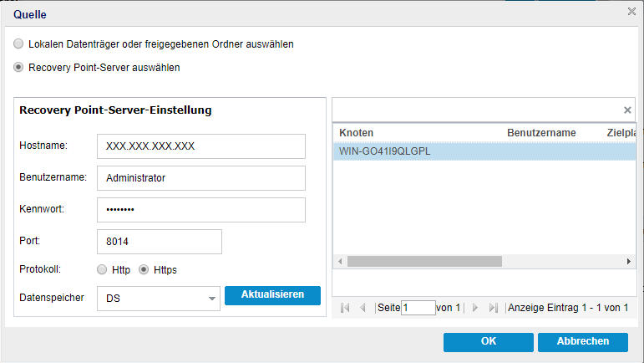Choose the Https protocol
Image resolution: width=644 pixels, height=363 pixels.
(x=144, y=269)
